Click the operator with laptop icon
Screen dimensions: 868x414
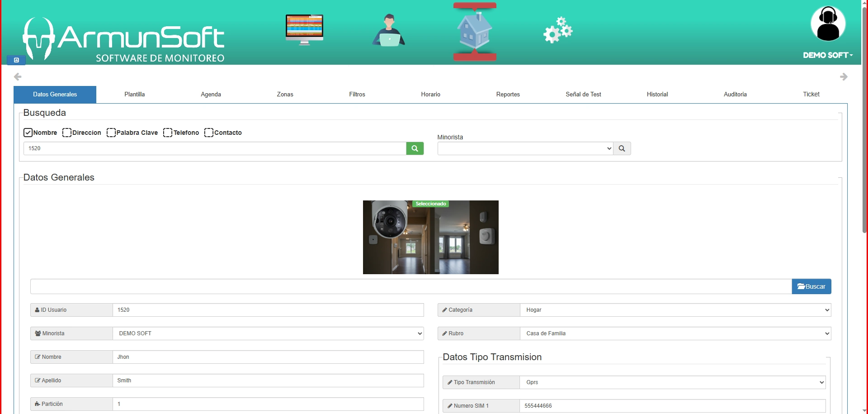point(388,30)
